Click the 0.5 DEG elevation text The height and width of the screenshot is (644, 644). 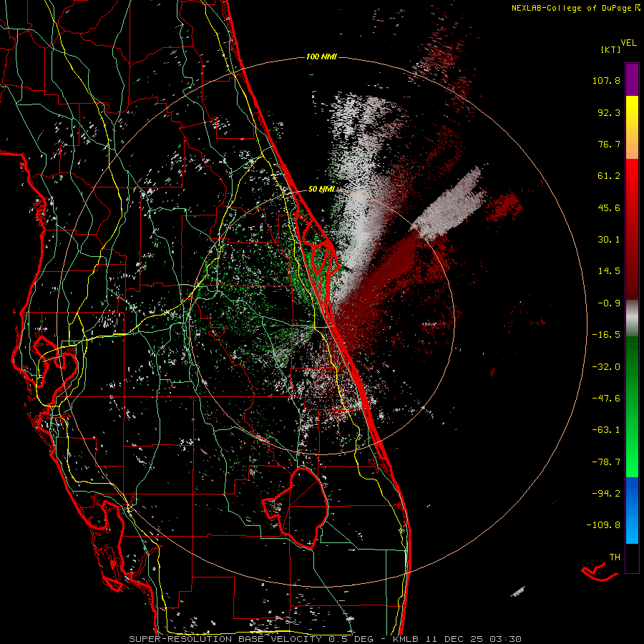coord(351,639)
